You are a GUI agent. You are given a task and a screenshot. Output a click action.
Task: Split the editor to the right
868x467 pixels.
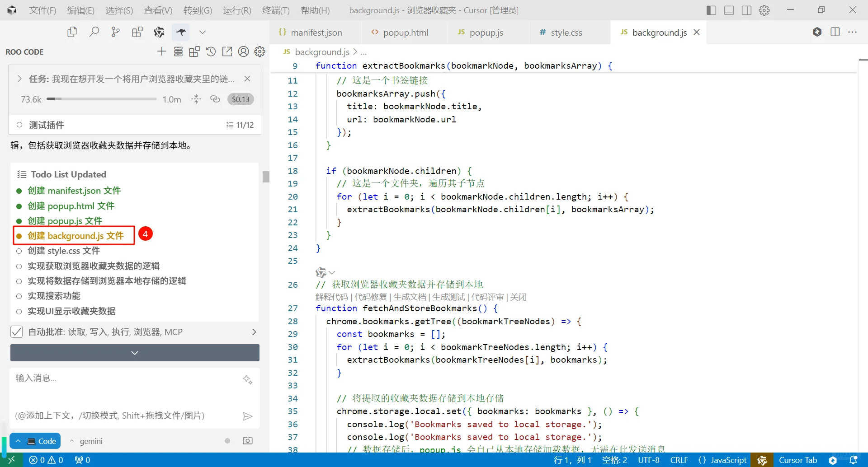coord(835,32)
